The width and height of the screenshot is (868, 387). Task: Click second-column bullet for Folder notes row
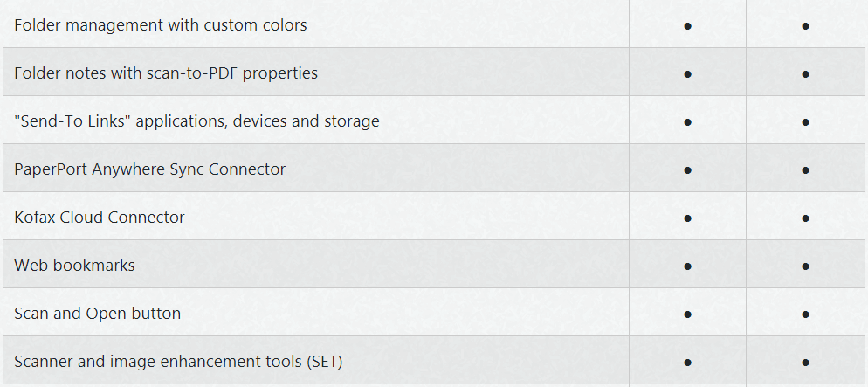[x=805, y=74]
